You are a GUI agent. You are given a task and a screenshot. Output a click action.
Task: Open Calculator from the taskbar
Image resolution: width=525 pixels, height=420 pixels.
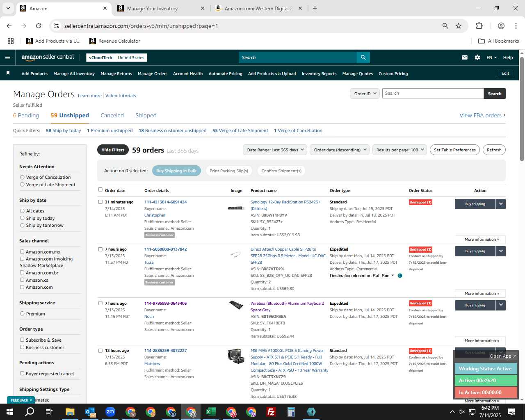point(291,412)
